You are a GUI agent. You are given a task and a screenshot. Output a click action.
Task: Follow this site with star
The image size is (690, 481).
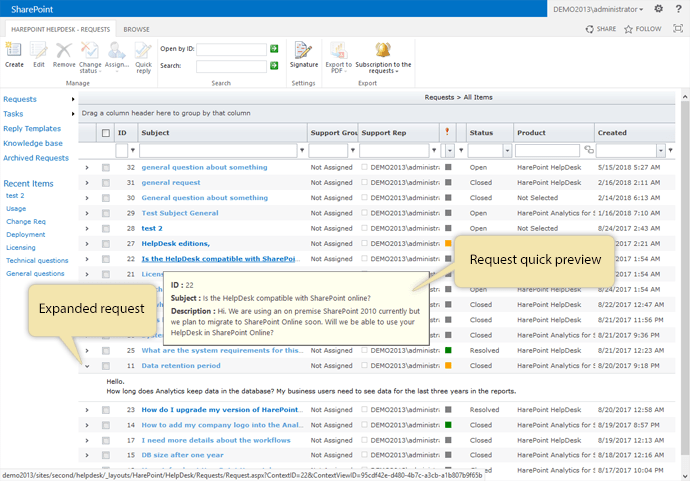point(642,29)
